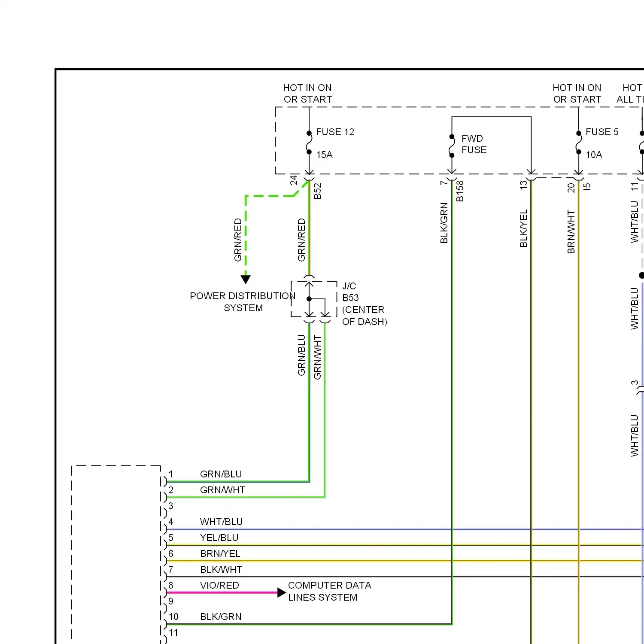Click the 10A fuse rating text

pos(594,155)
